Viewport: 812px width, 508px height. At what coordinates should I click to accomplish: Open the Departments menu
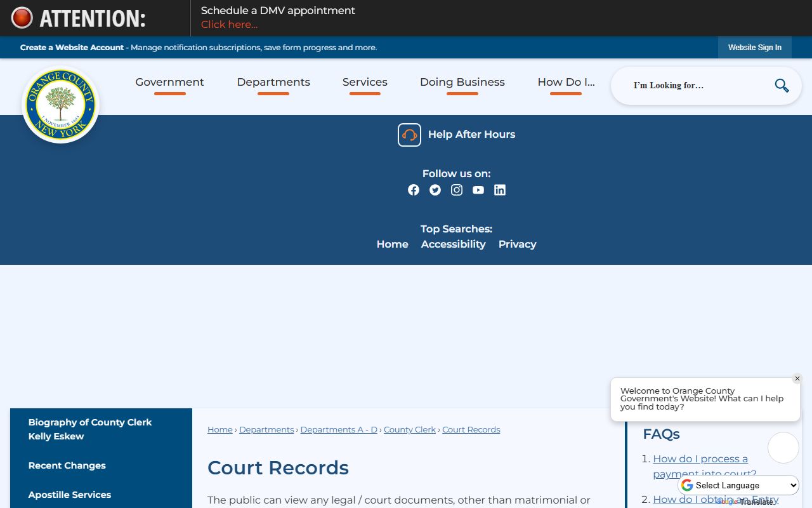tap(273, 83)
